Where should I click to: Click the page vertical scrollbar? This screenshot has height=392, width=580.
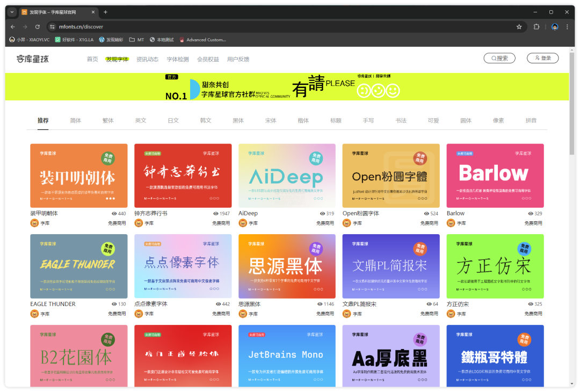(x=572, y=104)
